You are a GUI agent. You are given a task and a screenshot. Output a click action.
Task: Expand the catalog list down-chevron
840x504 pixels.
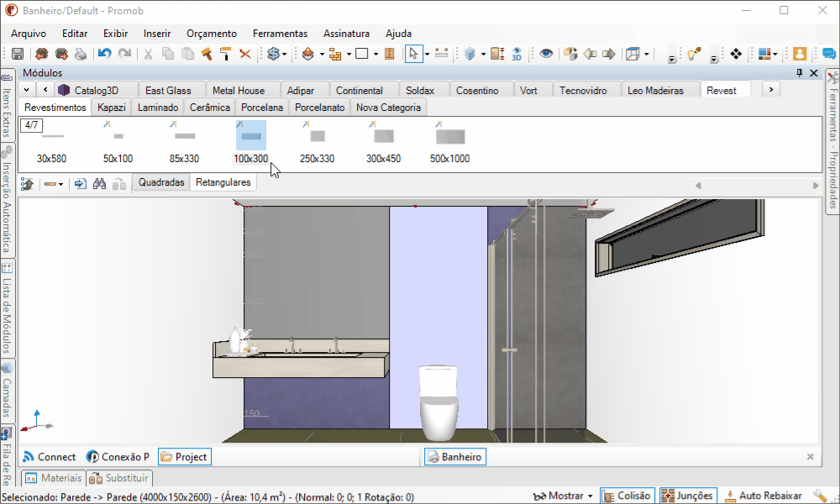click(x=26, y=89)
